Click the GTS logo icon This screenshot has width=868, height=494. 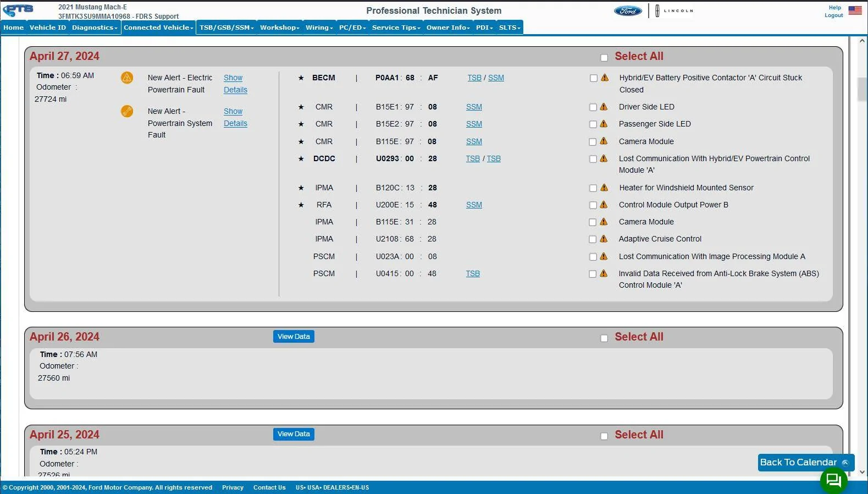[18, 10]
